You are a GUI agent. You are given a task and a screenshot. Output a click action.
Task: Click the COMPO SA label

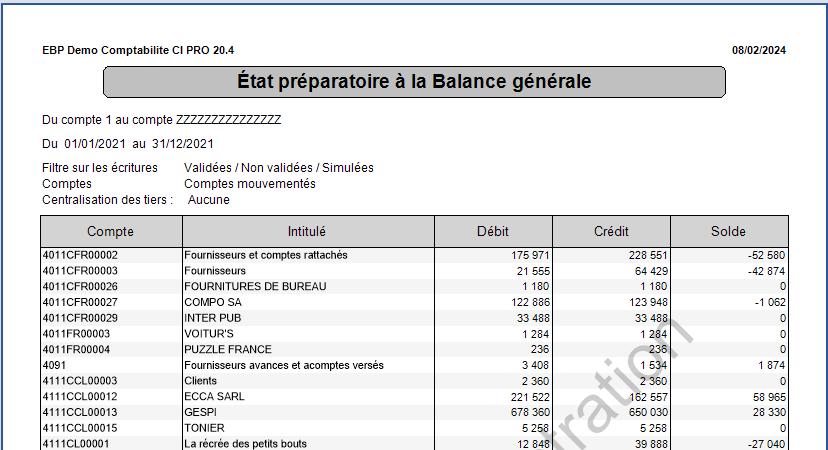point(213,302)
